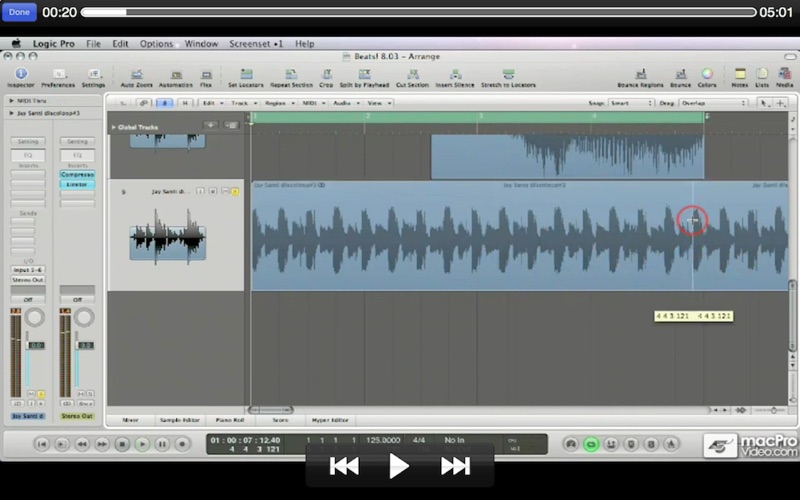Image resolution: width=800 pixels, height=500 pixels.
Task: Click the Logic Play transport button
Action: coord(142,444)
